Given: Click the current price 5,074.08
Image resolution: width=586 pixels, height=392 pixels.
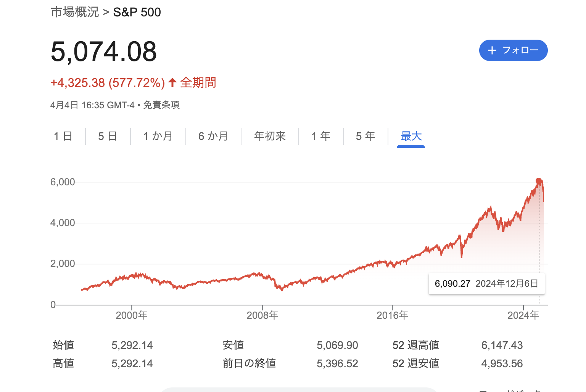Looking at the screenshot, I should pyautogui.click(x=104, y=51).
